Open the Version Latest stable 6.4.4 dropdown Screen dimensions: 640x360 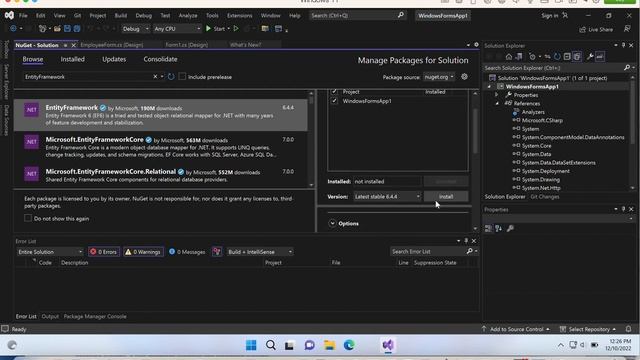(x=387, y=197)
